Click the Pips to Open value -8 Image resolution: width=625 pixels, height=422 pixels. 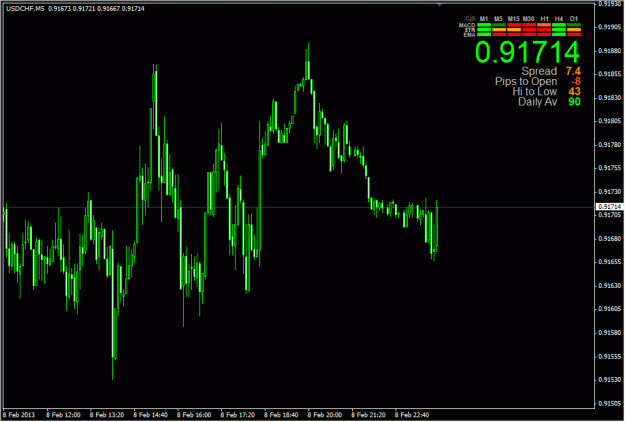(575, 81)
